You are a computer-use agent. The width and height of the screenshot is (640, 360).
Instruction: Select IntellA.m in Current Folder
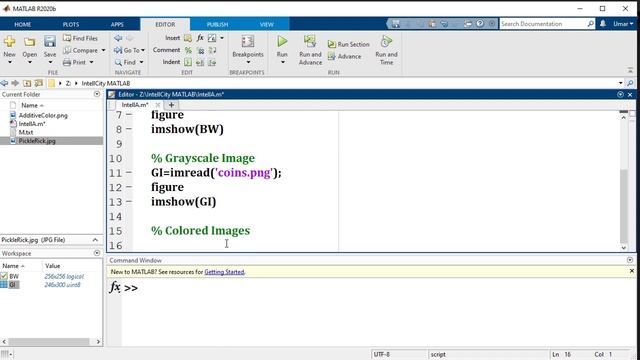coord(32,124)
